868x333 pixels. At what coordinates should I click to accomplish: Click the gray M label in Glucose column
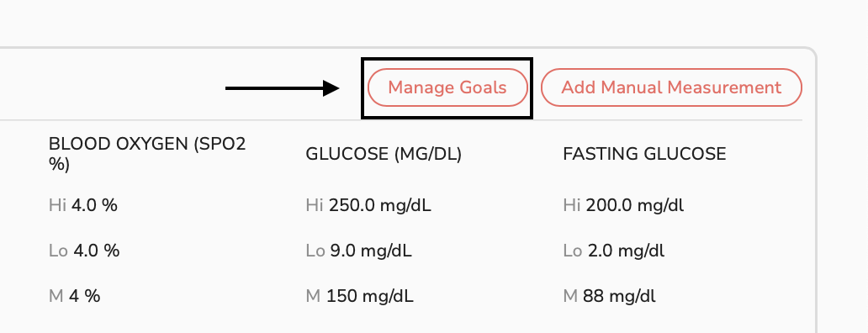pos(314,297)
